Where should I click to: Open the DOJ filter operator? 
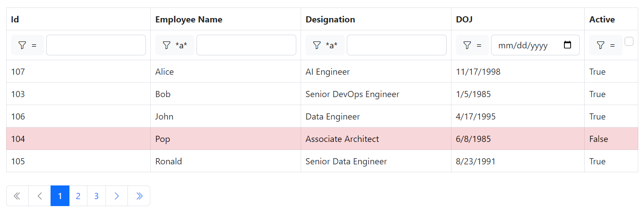coord(472,45)
